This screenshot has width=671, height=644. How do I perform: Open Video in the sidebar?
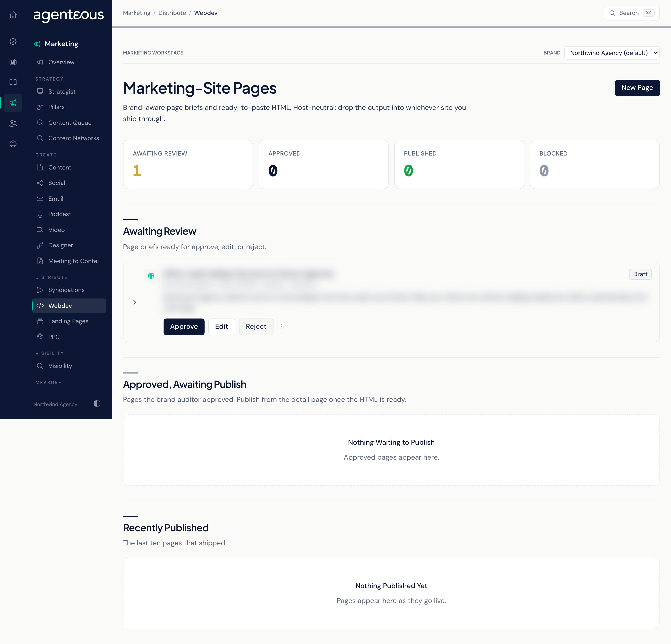point(69,230)
